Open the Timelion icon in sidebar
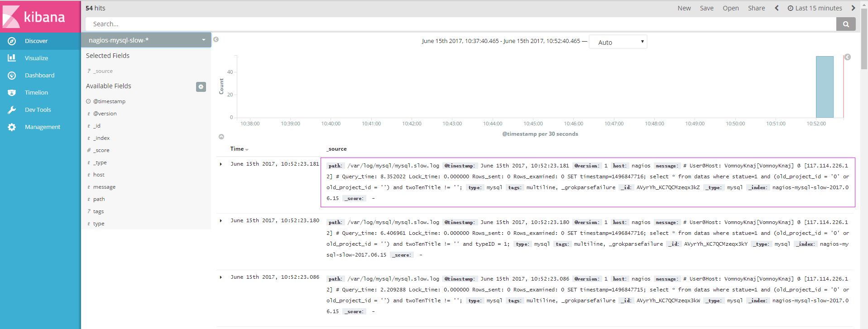Screen dimensions: 868x329 click(x=12, y=93)
